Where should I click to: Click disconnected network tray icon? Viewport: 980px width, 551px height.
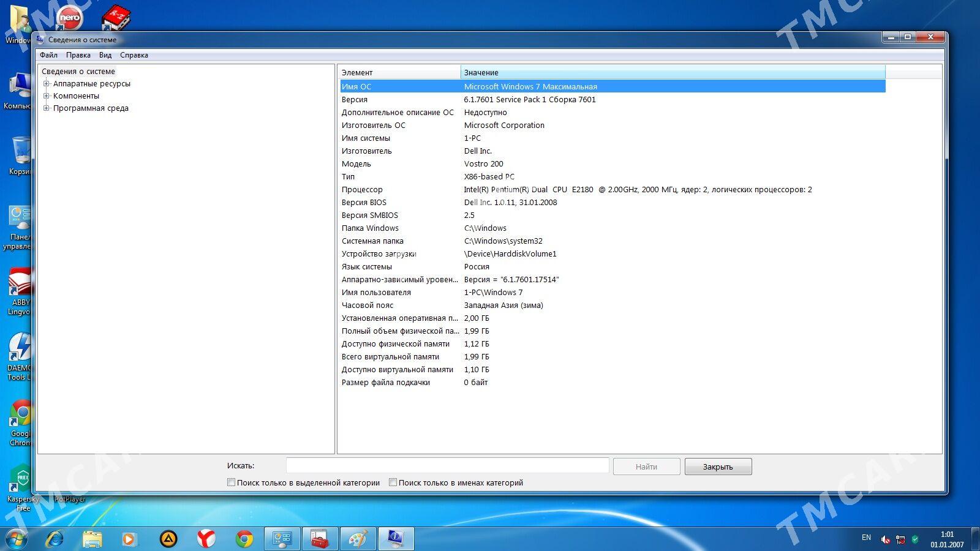[x=900, y=539]
